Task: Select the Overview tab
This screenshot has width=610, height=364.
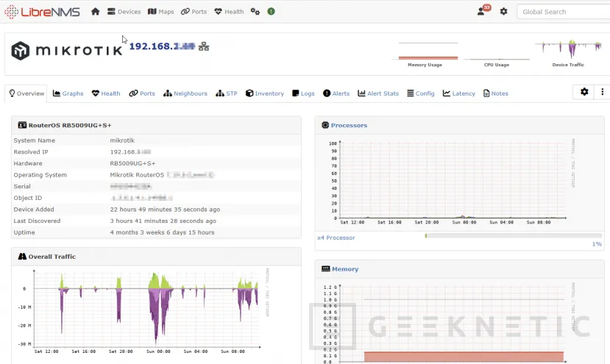Action: tap(26, 93)
